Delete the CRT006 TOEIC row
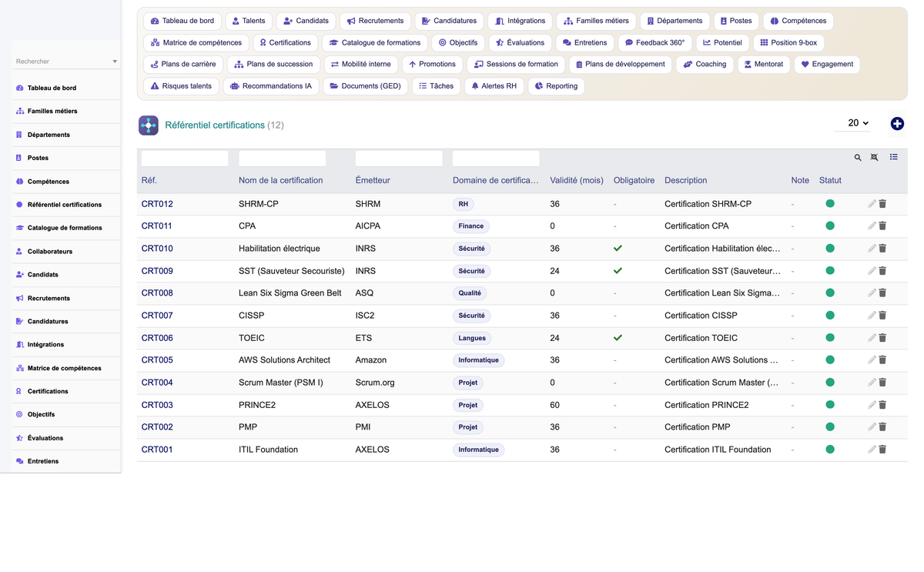924x572 pixels. 882,338
